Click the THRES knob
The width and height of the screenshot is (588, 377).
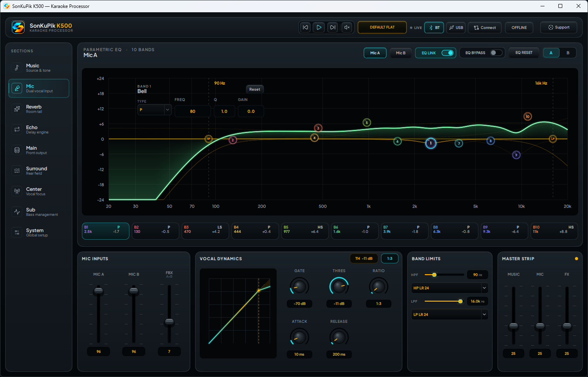coord(339,286)
